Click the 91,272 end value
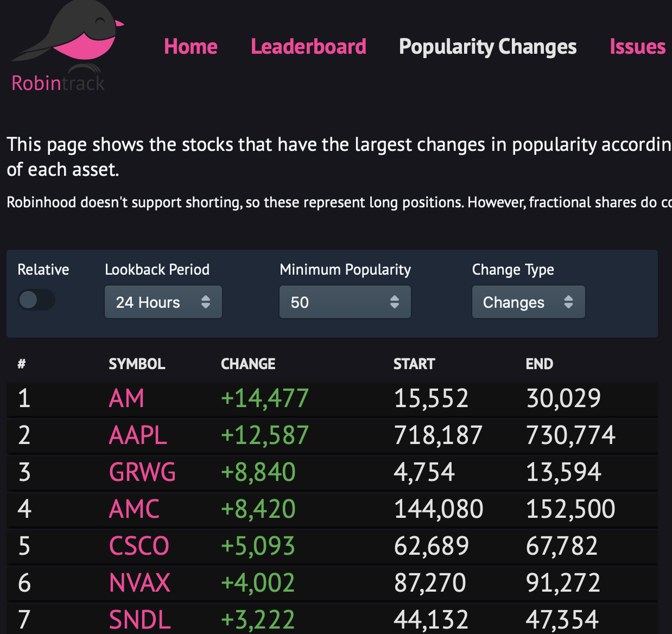Screen dimensions: 672x634 tap(563, 583)
